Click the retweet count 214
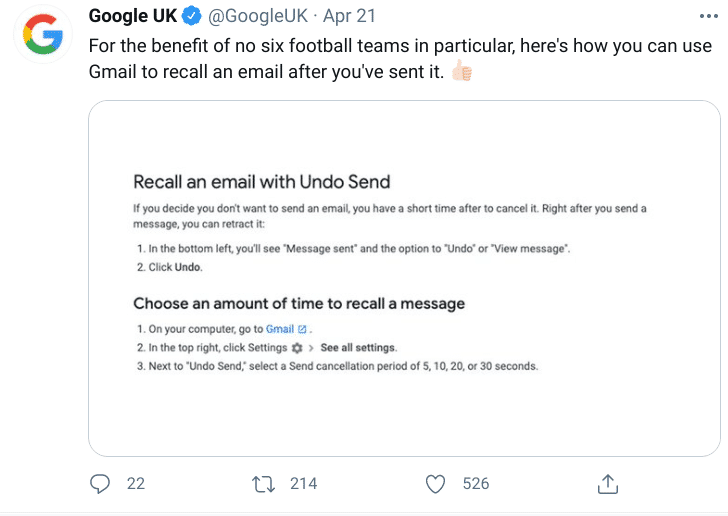 tap(303, 484)
